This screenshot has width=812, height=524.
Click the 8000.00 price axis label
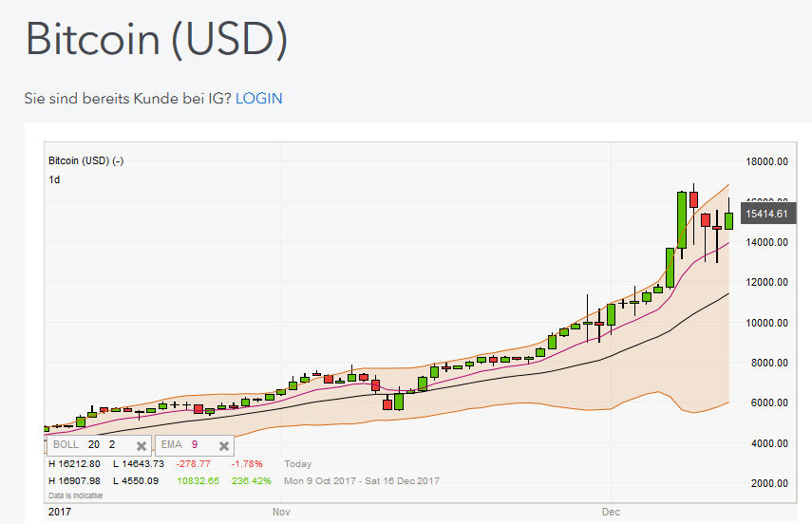point(769,363)
